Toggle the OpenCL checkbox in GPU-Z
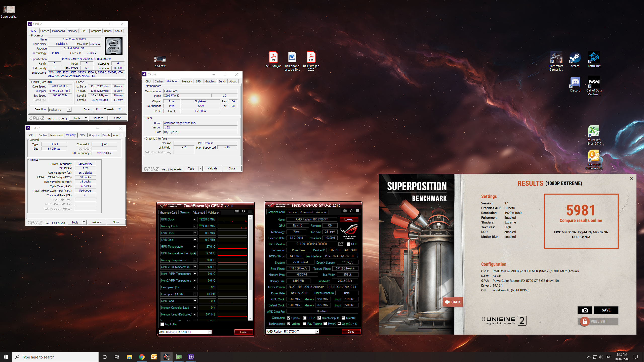Viewport: 644px width, 362px height. [x=289, y=318]
